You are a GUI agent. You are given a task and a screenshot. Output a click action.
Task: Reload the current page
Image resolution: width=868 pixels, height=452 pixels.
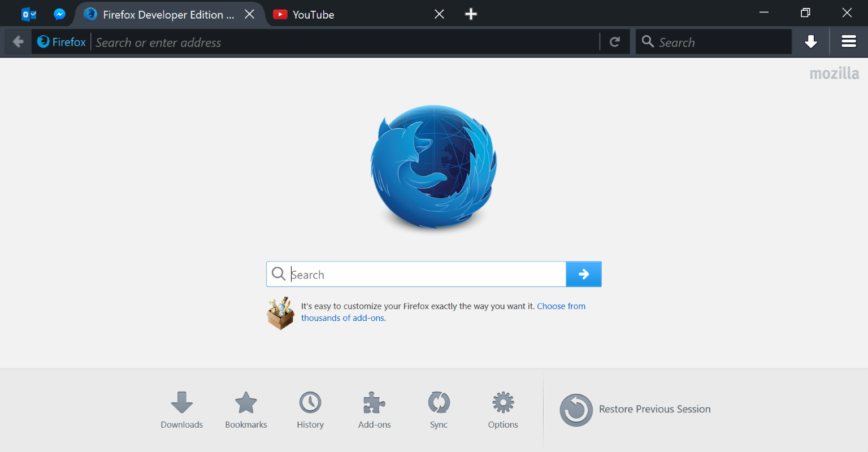point(615,41)
